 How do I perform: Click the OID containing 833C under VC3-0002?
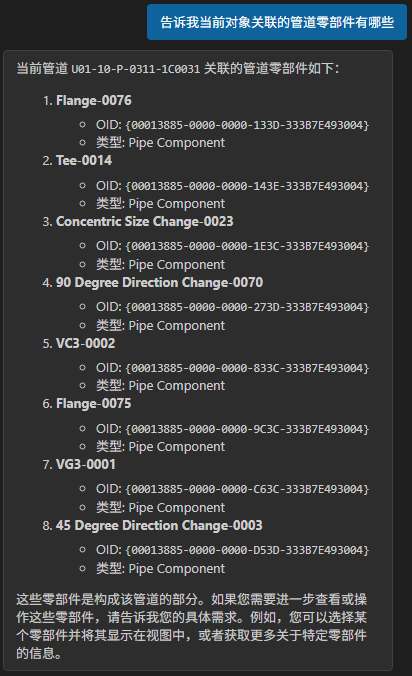(x=248, y=368)
